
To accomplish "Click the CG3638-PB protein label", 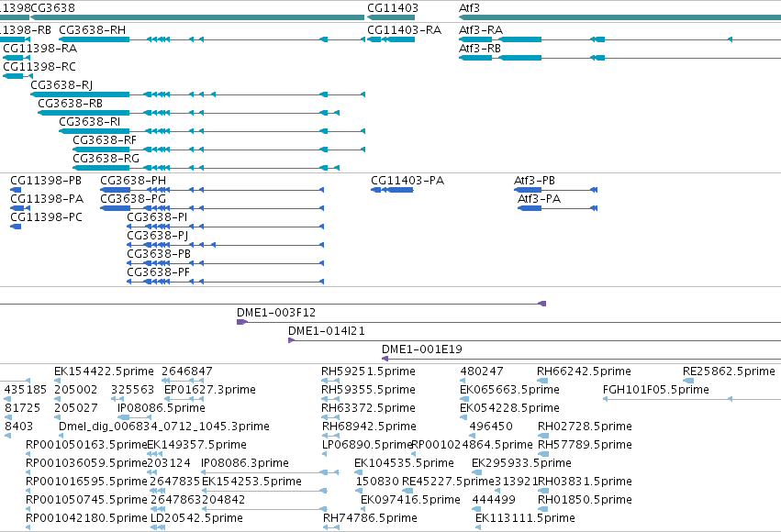I will pyautogui.click(x=159, y=254).
